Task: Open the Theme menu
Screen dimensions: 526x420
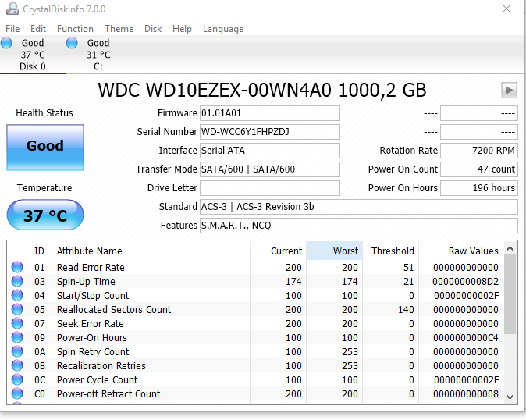Action: pyautogui.click(x=119, y=29)
